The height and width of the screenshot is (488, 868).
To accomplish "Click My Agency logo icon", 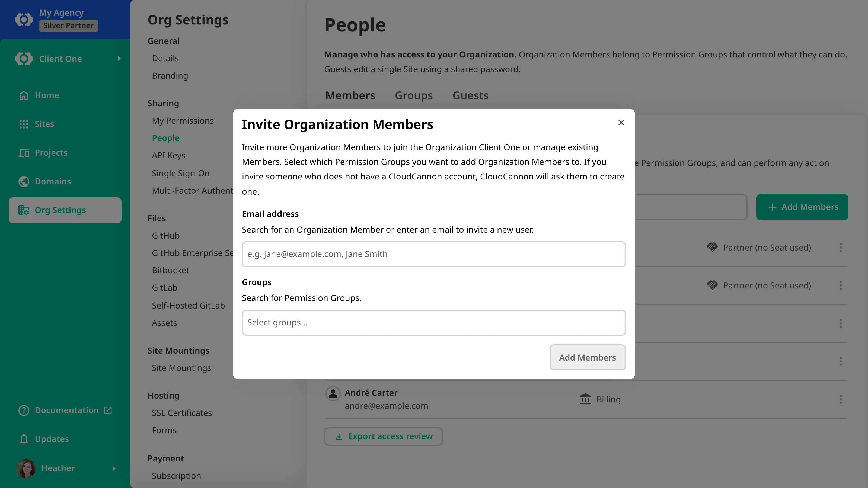I will tap(24, 20).
